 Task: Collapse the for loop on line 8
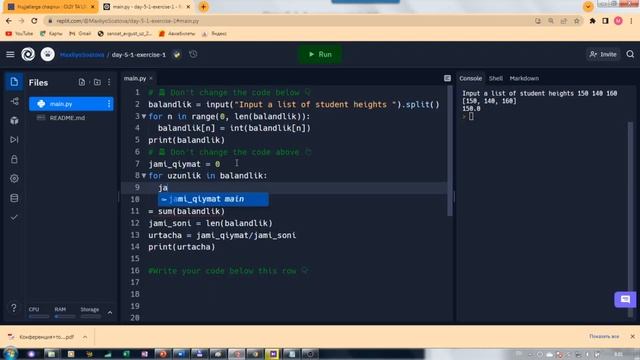coord(144,176)
